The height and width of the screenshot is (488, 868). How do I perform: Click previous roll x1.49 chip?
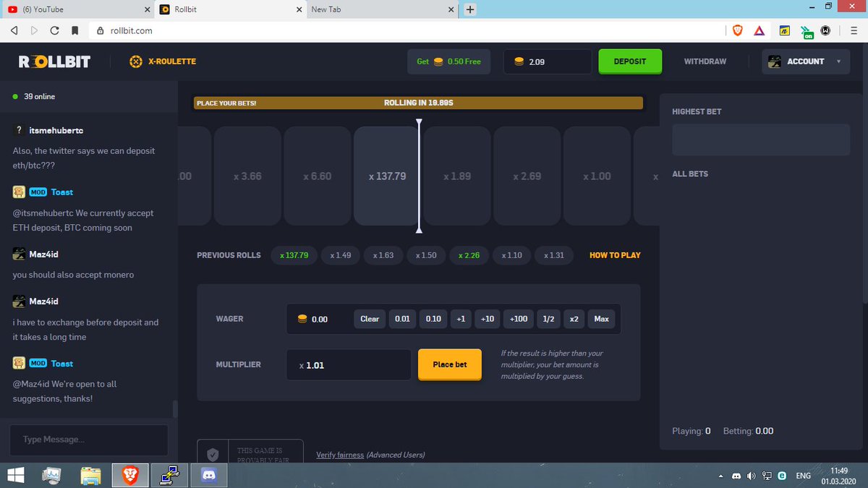pyautogui.click(x=341, y=255)
